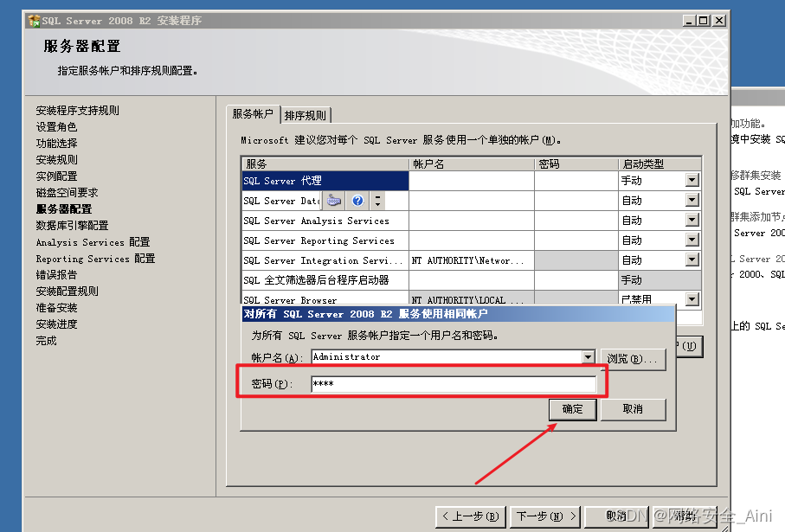Click 准备安装 in the step list
The width and height of the screenshot is (785, 532).
pyautogui.click(x=56, y=308)
